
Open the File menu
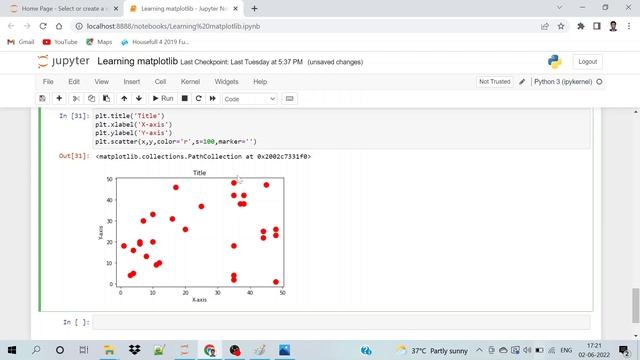(x=48, y=82)
